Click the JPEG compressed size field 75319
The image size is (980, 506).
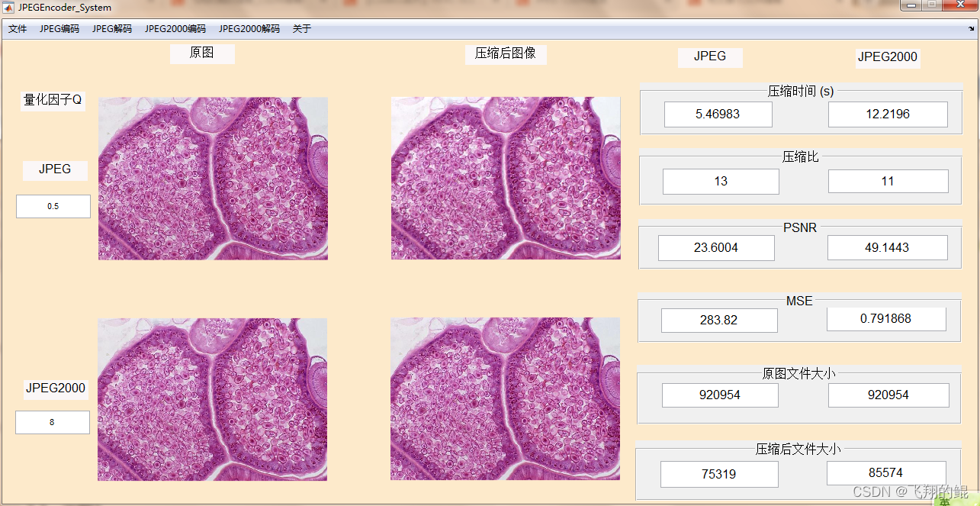click(x=719, y=474)
